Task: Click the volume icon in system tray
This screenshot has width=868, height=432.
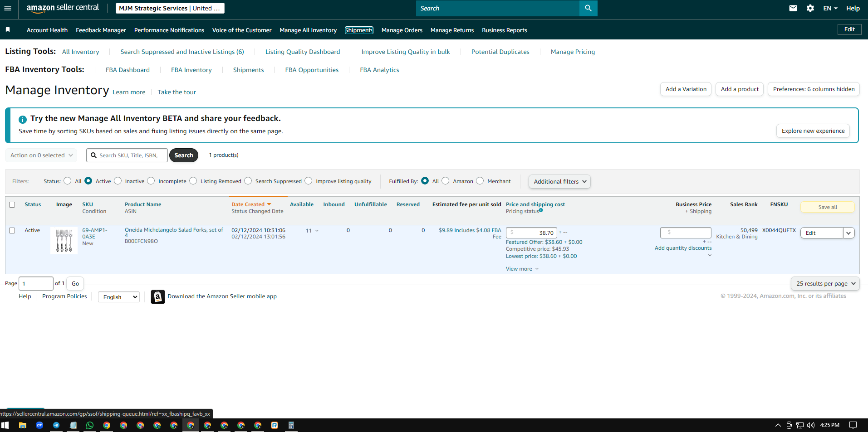Action: coord(811,425)
